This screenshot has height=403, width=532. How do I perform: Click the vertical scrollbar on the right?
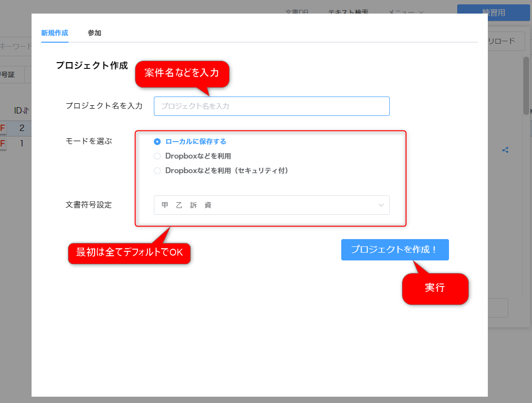click(526, 87)
